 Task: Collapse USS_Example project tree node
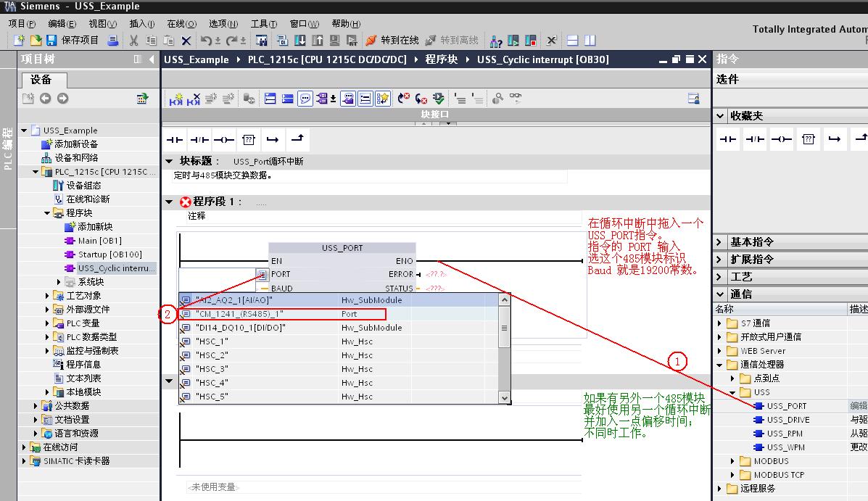[24, 130]
